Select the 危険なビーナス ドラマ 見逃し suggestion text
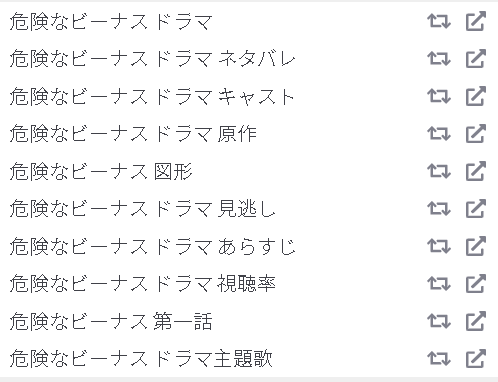The image size is (498, 382). coord(142,209)
